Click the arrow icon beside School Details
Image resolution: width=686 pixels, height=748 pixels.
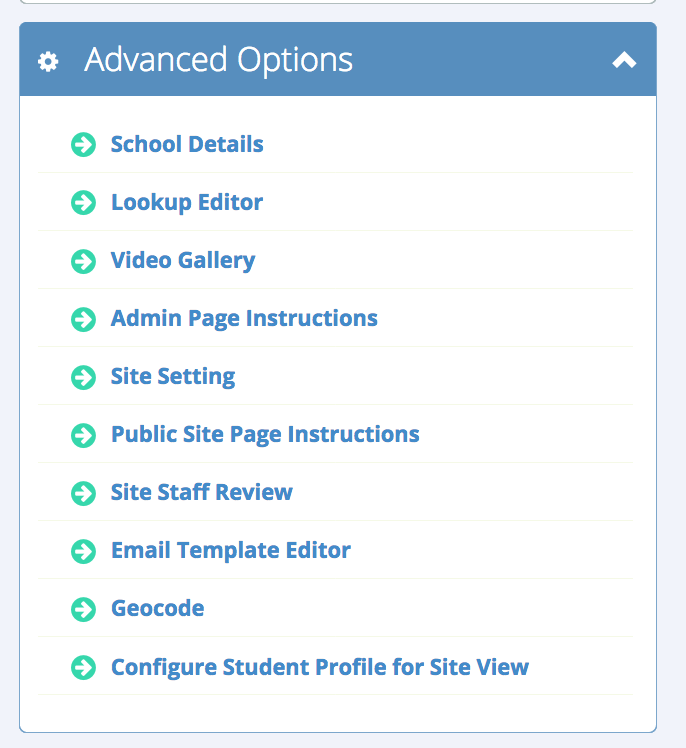[x=83, y=145]
